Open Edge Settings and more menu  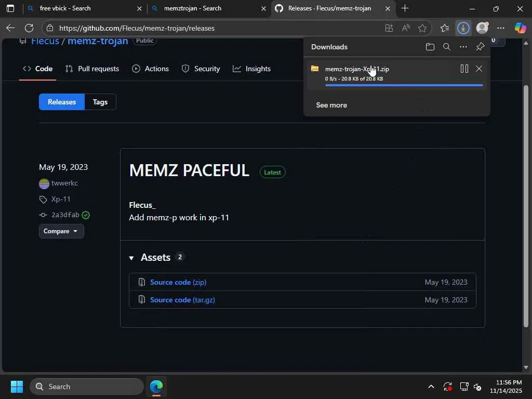pos(501,28)
